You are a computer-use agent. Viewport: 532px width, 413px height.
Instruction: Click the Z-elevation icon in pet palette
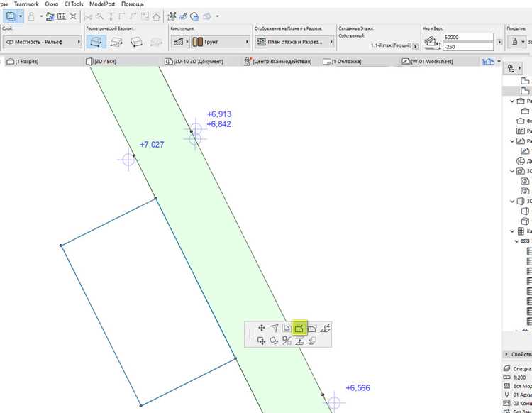[325, 328]
